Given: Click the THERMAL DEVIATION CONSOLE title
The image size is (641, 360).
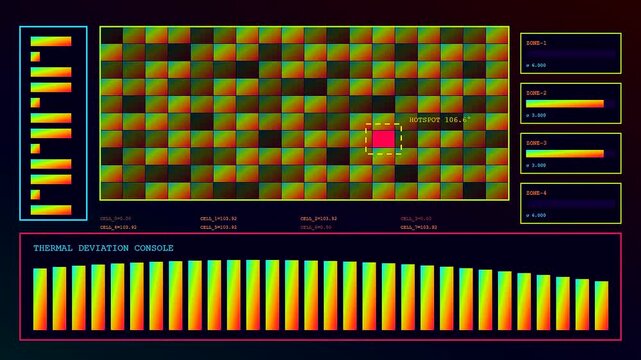Looking at the screenshot, I should (103, 248).
